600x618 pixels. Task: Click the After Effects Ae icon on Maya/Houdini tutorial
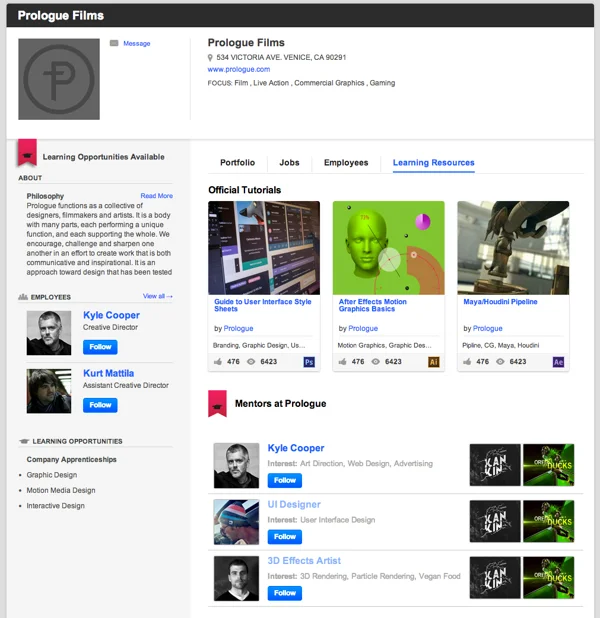[x=558, y=362]
